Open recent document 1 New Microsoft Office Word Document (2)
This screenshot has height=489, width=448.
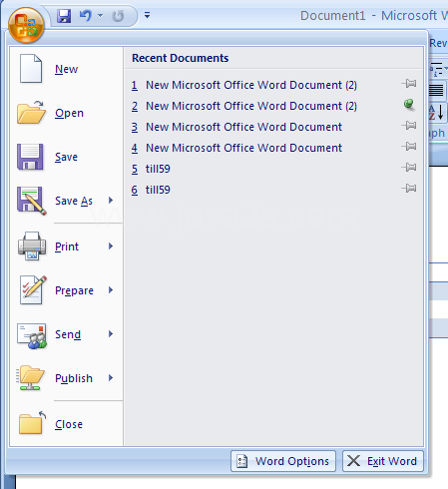pyautogui.click(x=243, y=85)
